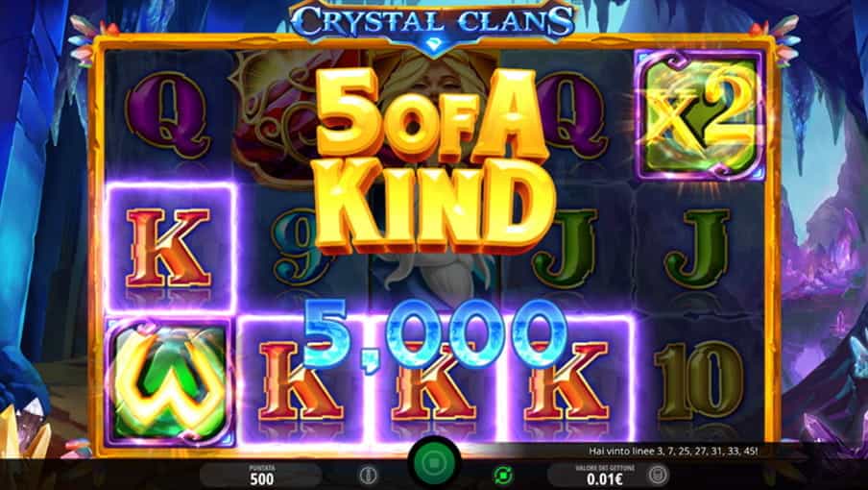The width and height of the screenshot is (868, 490).
Task: Click the Puntata 500 bet field
Action: 261,475
